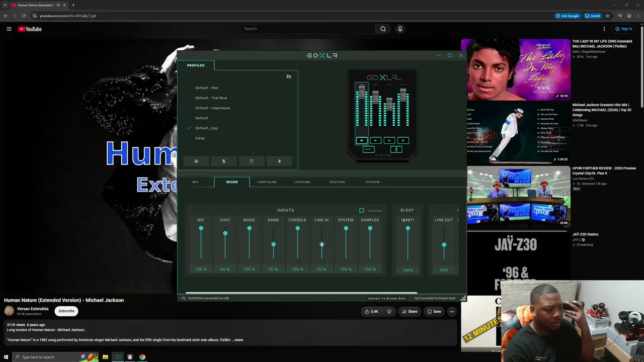This screenshot has height=362, width=644.
Task: Mute the third fader on the GoXLR device
Action: (x=389, y=140)
